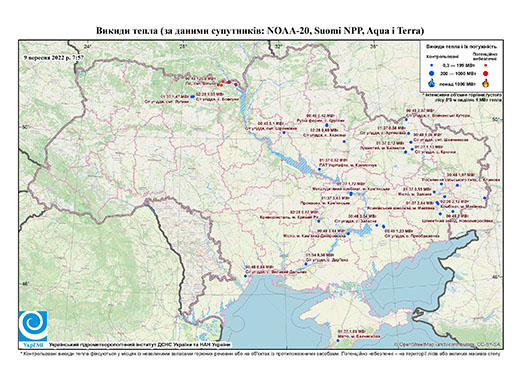Click the largest red hotspot near the northern border
The height and width of the screenshot is (368, 520).
(229, 82)
